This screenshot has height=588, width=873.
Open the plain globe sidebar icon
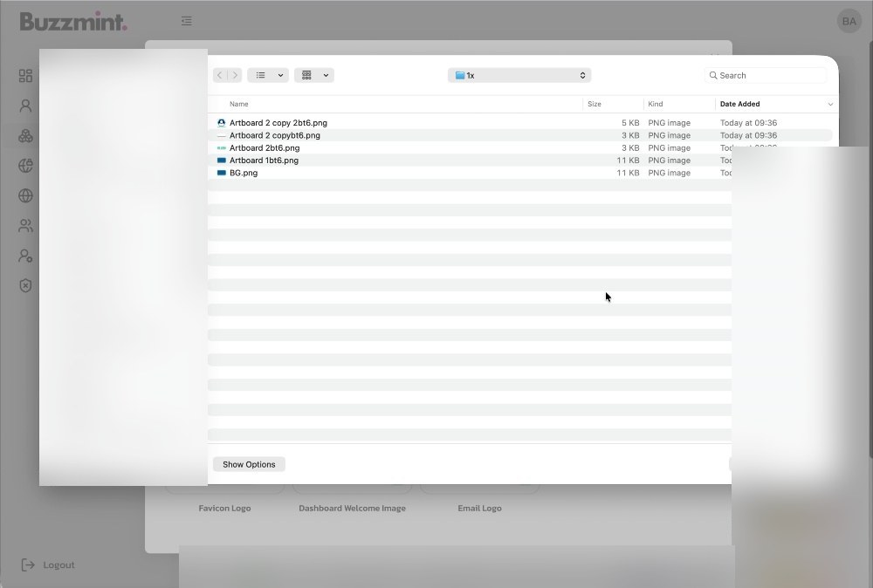click(25, 195)
